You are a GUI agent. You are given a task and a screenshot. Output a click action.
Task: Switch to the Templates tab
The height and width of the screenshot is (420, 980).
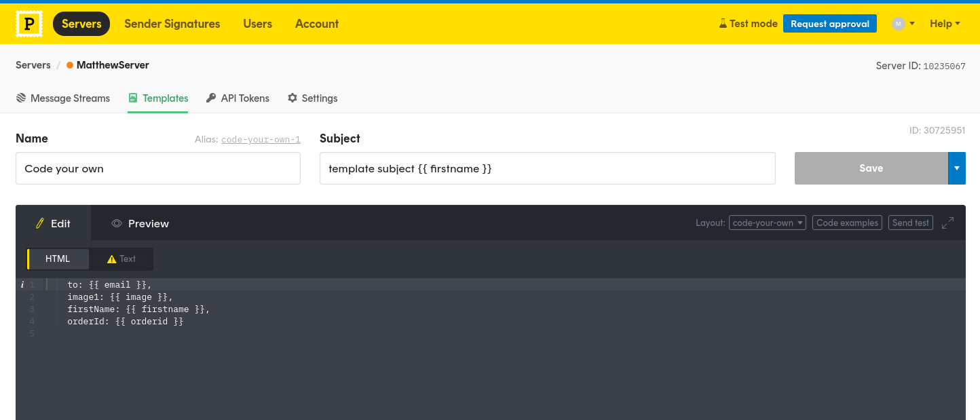point(157,98)
